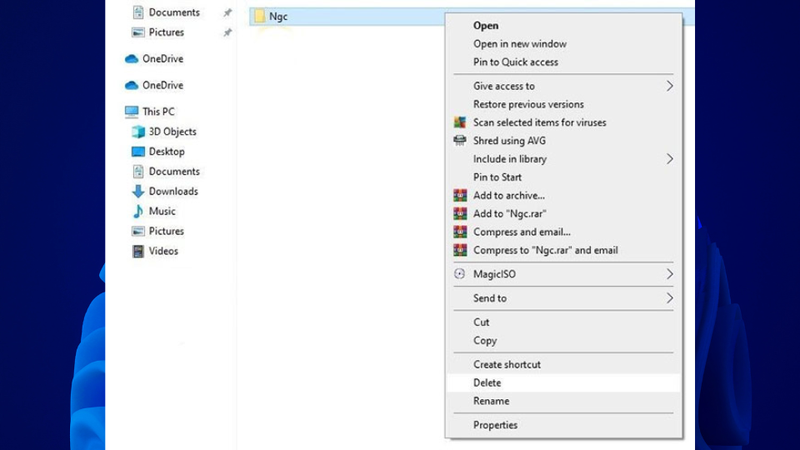Click the Music note icon in sidebar
This screenshot has width=800, height=450.
point(138,211)
